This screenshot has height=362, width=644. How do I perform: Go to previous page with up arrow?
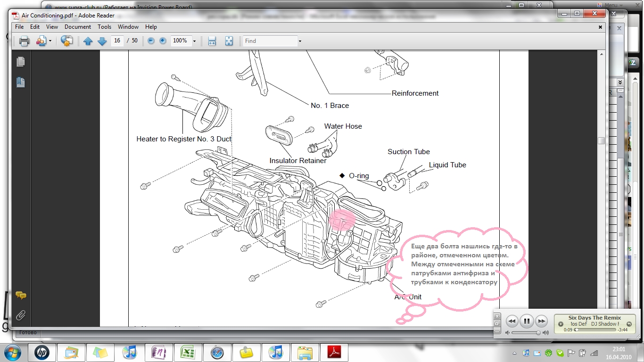(88, 41)
